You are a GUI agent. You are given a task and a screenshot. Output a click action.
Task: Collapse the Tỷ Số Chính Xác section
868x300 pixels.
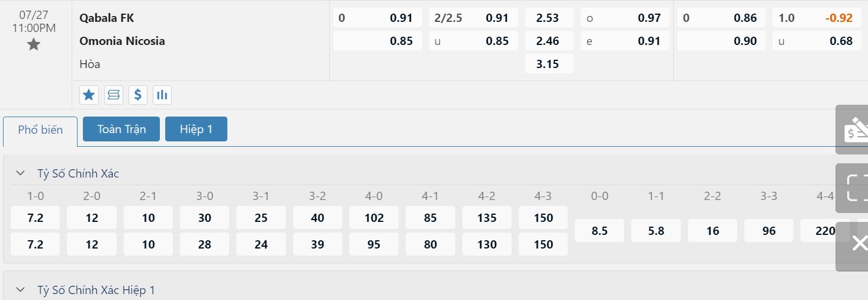21,173
